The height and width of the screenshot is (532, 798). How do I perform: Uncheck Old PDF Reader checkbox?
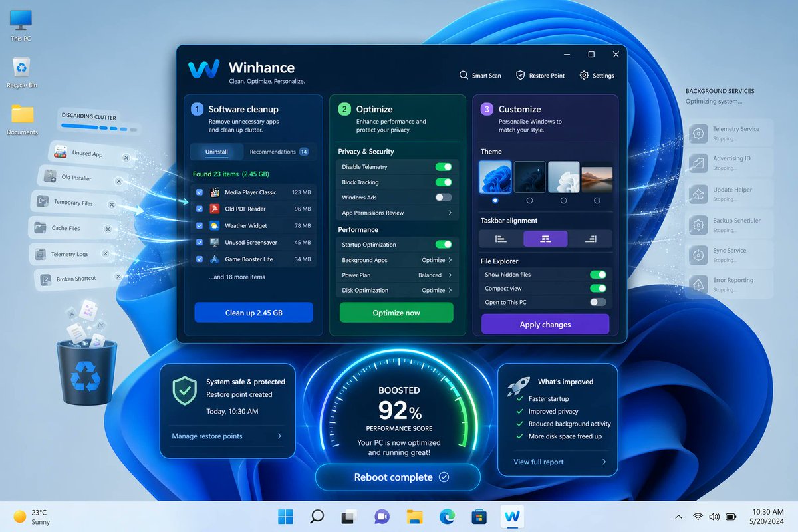tap(199, 209)
